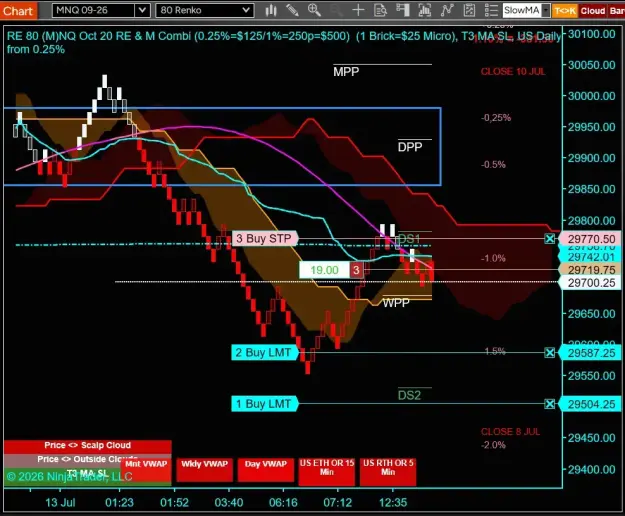Cancel the 1 Buy LMT order at 29504.25
This screenshot has height=516, width=625.
click(x=550, y=404)
